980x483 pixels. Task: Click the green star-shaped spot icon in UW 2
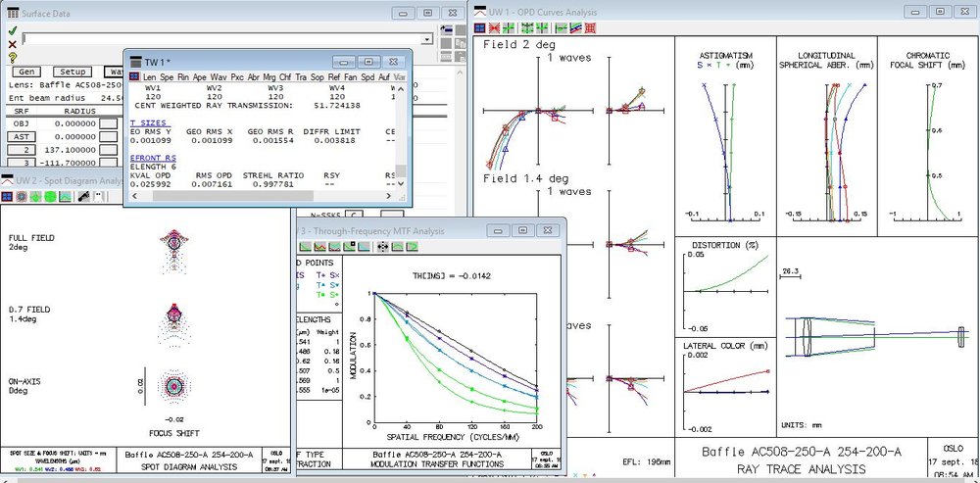pos(35,197)
